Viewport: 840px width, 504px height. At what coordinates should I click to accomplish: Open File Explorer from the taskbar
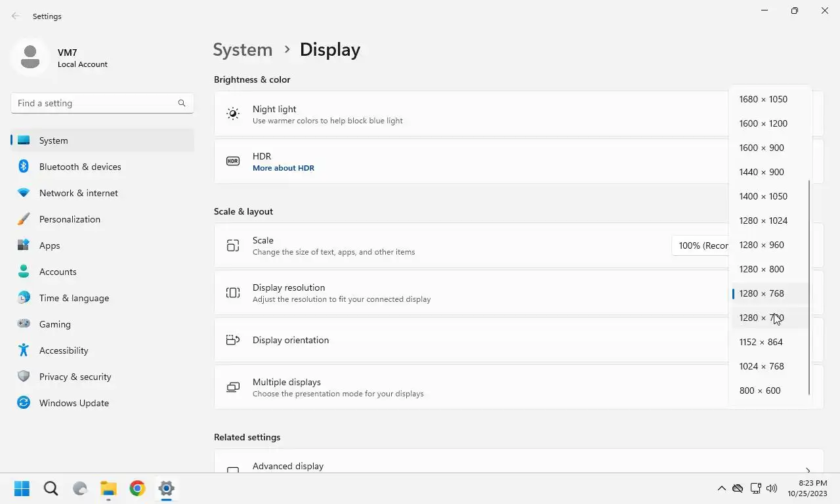pyautogui.click(x=108, y=488)
